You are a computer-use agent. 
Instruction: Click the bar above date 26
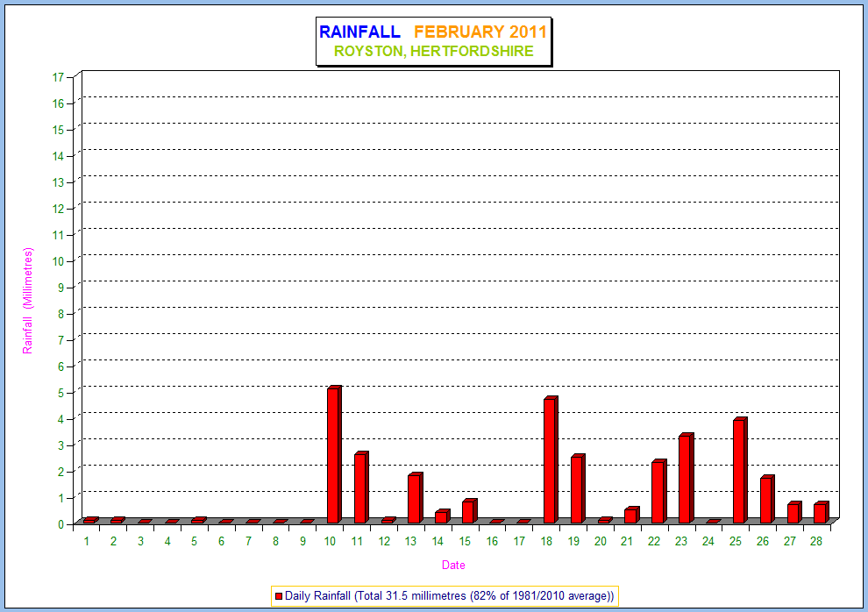(x=766, y=500)
